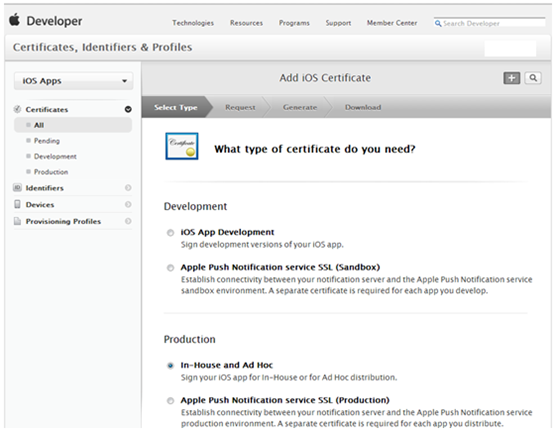
Task: Click the add certificate plus icon
Action: coord(512,78)
